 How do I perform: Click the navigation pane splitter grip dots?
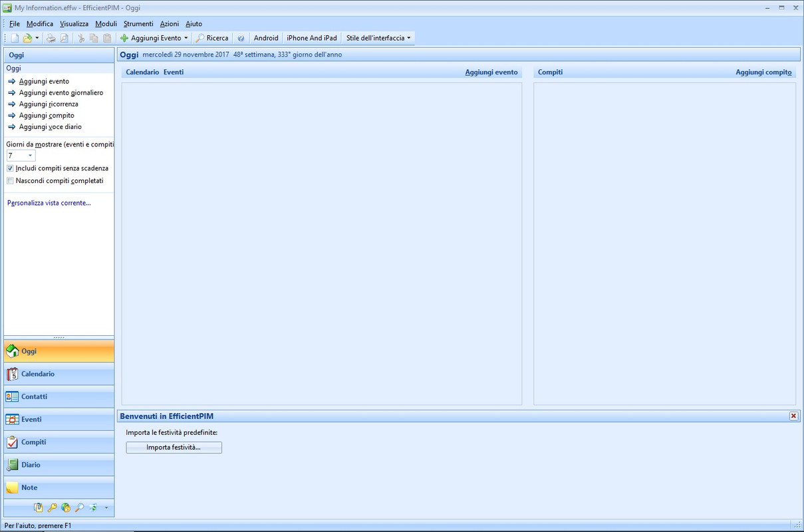pyautogui.click(x=59, y=337)
